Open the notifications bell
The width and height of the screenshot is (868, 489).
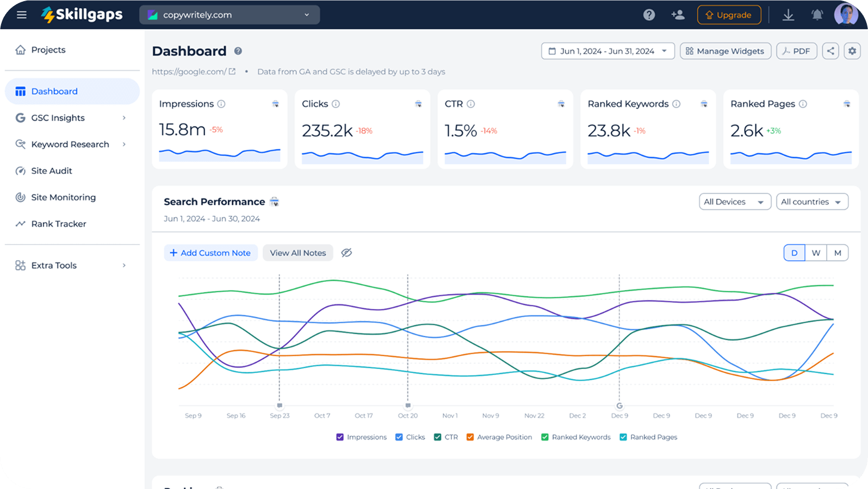coord(817,15)
